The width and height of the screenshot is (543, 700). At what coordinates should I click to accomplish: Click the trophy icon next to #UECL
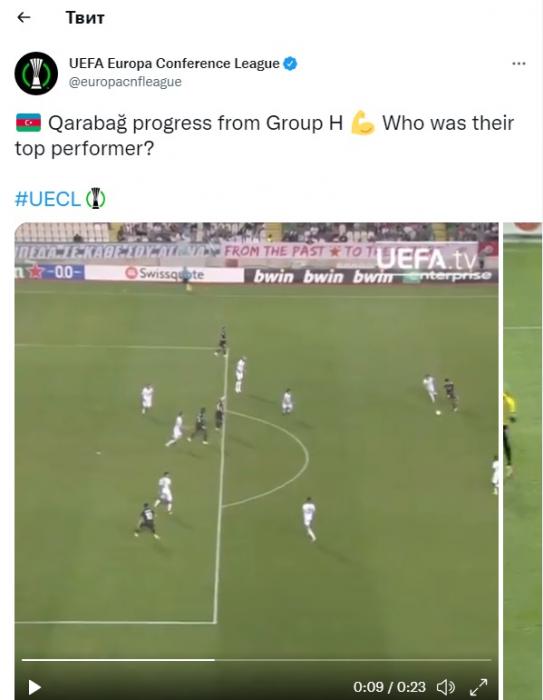(x=96, y=199)
